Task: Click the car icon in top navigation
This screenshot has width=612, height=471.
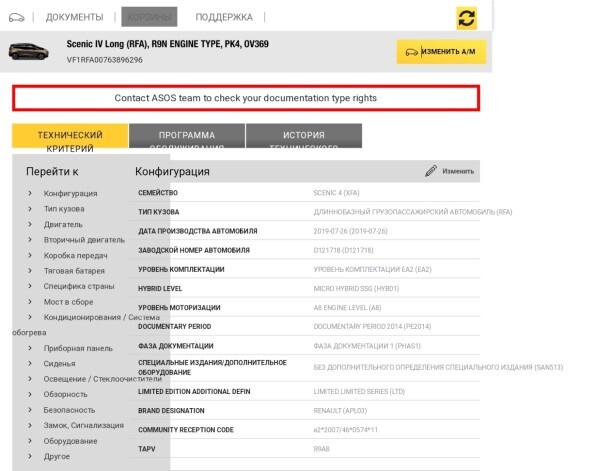Action: (16, 18)
